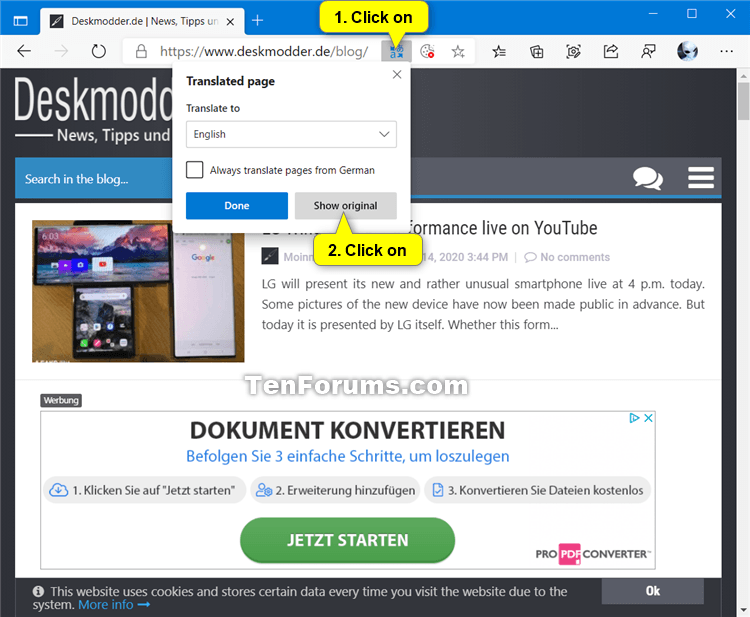Screen dimensions: 750x617
Task: Open the blog hamburger menu
Action: tap(701, 178)
